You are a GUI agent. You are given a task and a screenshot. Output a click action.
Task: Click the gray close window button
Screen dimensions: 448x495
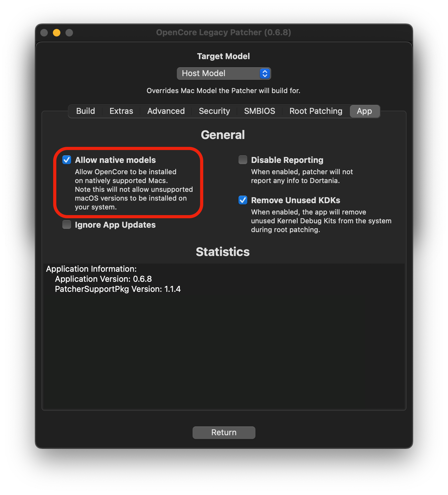click(44, 33)
